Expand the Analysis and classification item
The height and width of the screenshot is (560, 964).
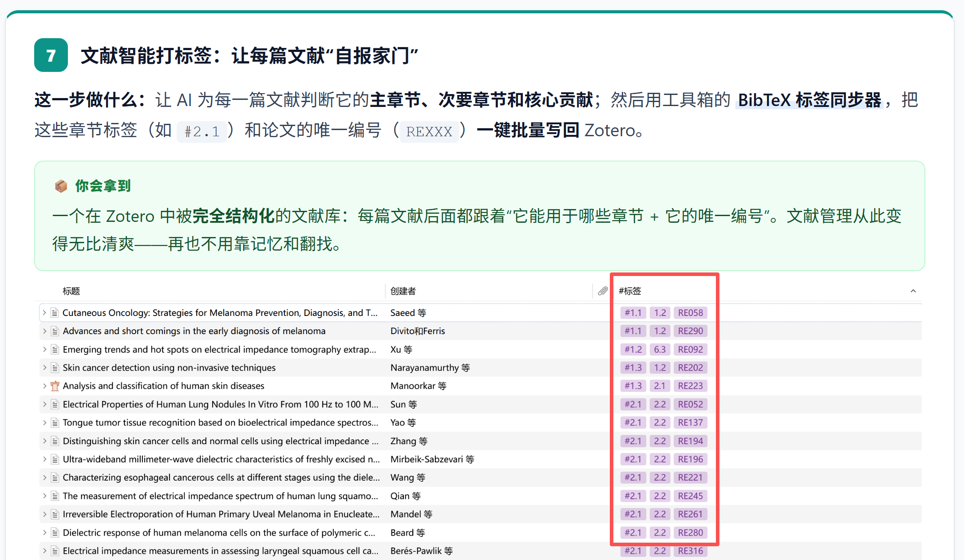44,386
